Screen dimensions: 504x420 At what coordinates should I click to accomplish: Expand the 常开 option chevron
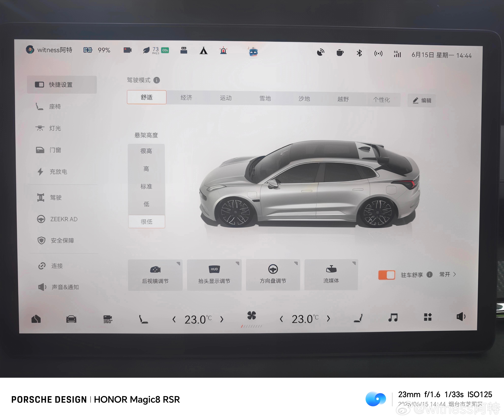(454, 274)
